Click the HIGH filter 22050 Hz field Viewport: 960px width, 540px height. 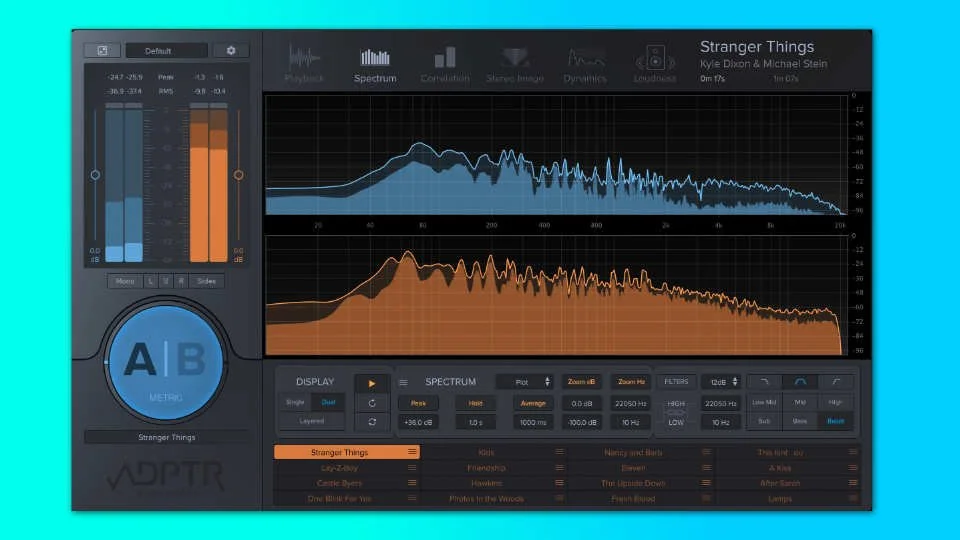[721, 403]
